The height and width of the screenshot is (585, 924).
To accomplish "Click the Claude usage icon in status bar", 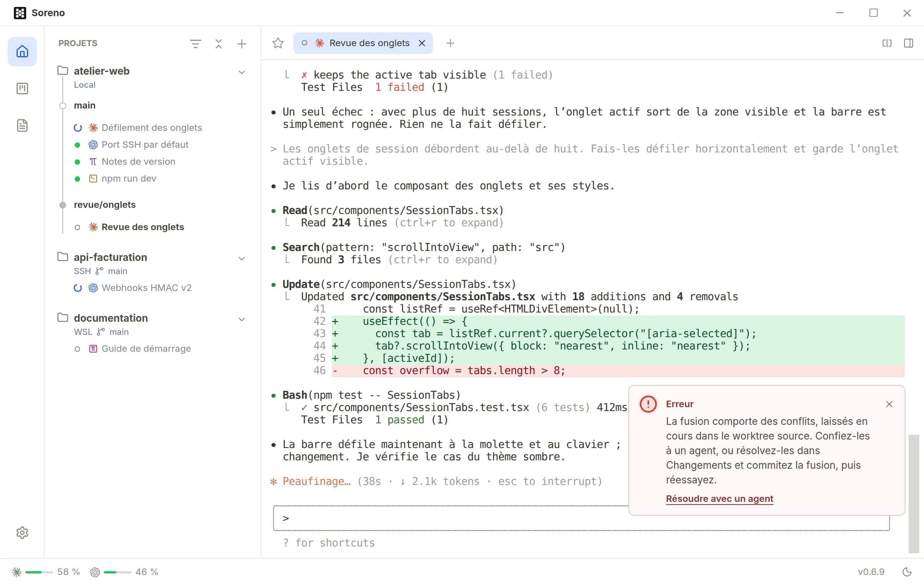I will tap(17, 572).
